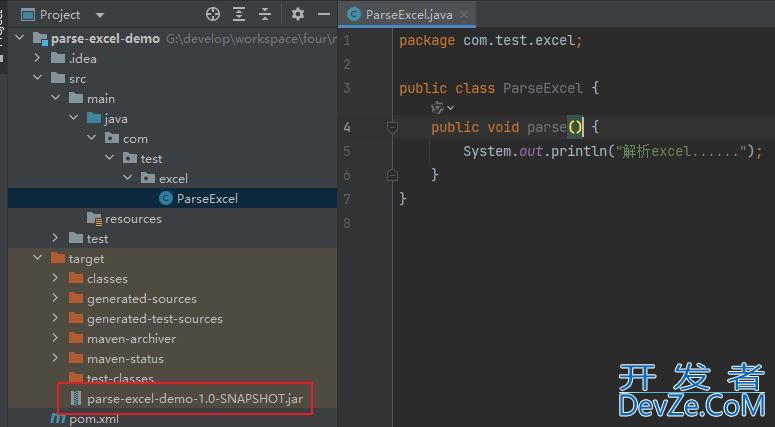Click line number 5 in gutter
Screen dimensions: 775x427
(x=347, y=151)
